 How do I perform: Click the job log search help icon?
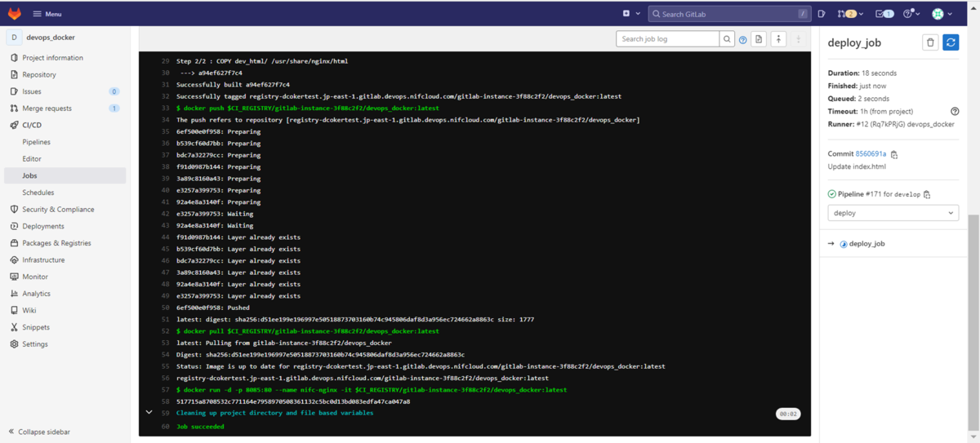[742, 39]
